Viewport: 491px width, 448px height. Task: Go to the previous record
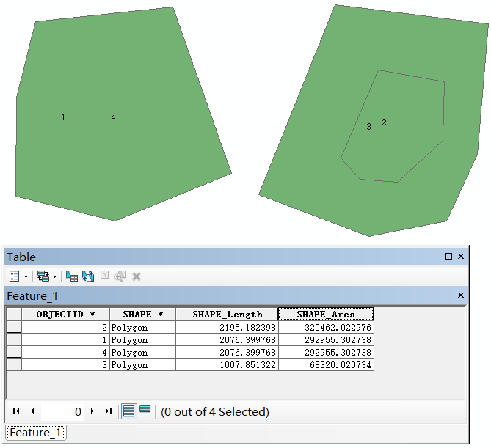pyautogui.click(x=32, y=411)
